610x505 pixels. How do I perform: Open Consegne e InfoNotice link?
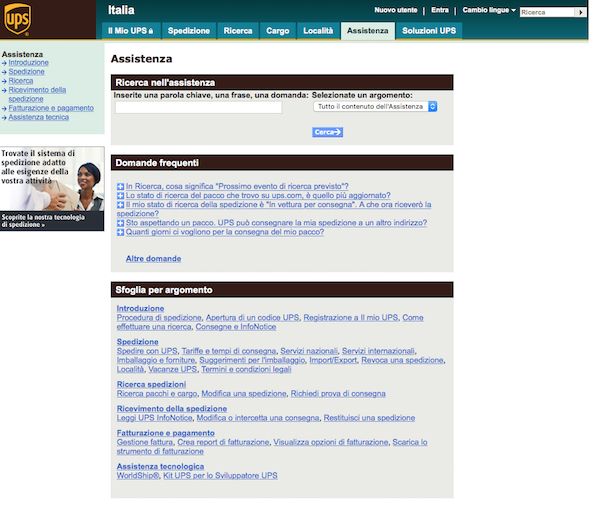236,327
